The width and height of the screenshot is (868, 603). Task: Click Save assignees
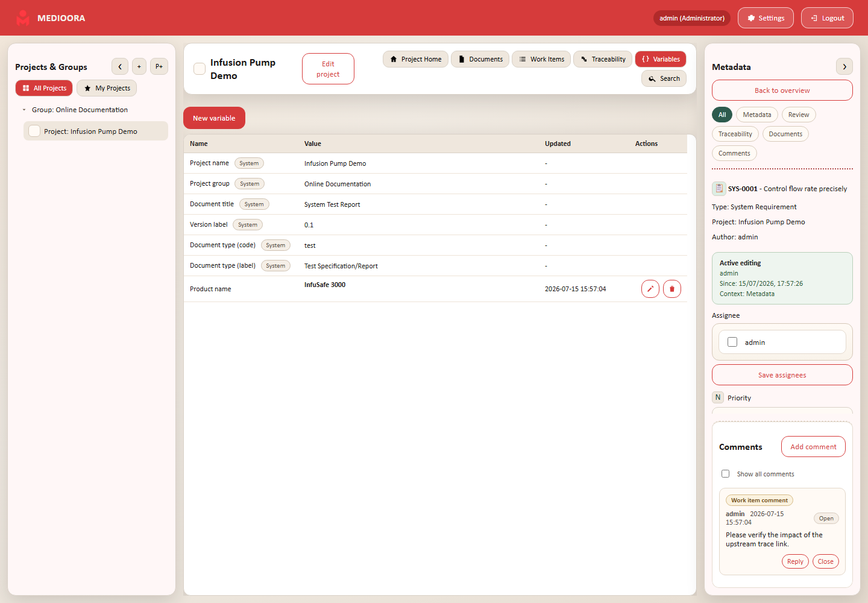pos(782,375)
